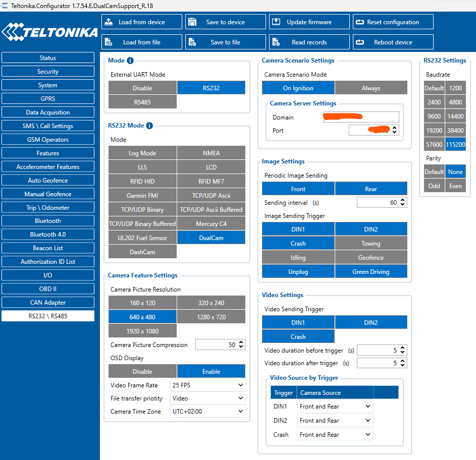Image resolution: width=476 pixels, height=460 pixels.
Task: Choose DashCam RS232 mode
Action: (x=142, y=252)
